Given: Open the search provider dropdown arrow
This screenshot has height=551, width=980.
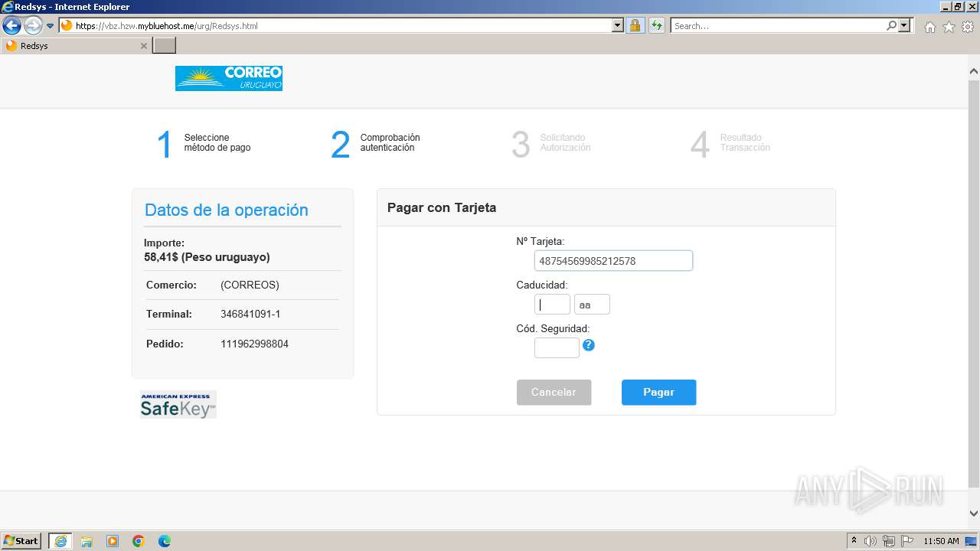Looking at the screenshot, I should pos(904,25).
